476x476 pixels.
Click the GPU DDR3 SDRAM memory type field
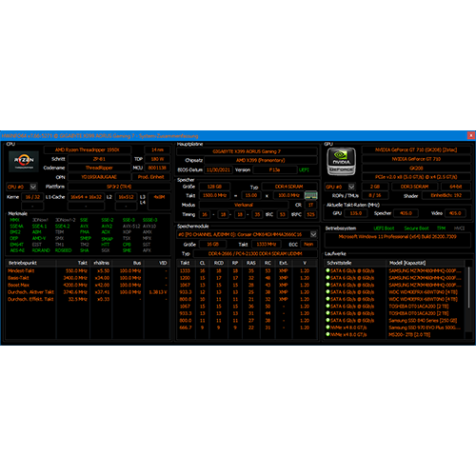pyautogui.click(x=414, y=187)
